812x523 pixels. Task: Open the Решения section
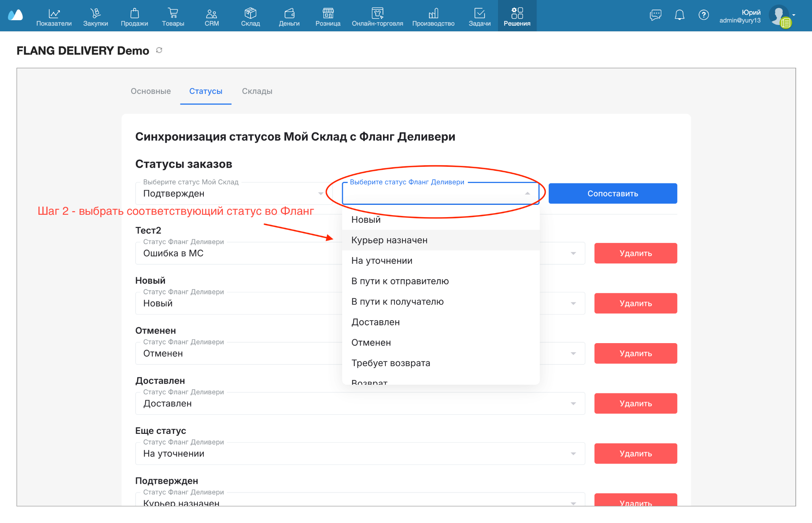click(x=517, y=16)
